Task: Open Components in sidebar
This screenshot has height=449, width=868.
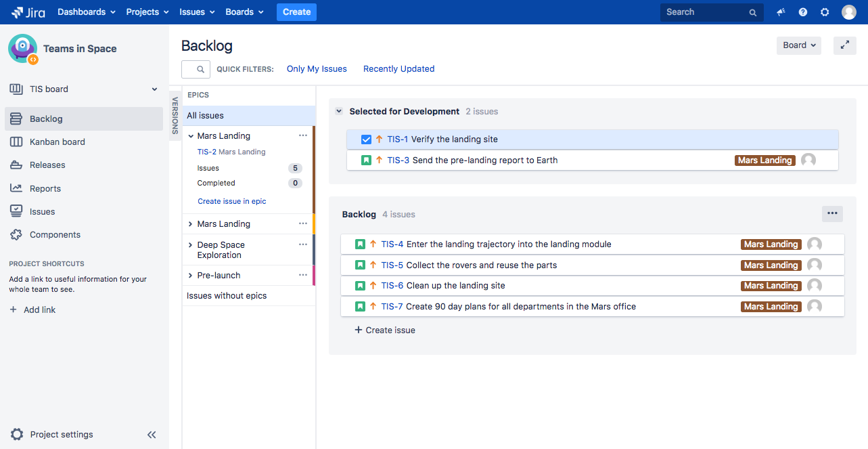Action: coord(84,234)
